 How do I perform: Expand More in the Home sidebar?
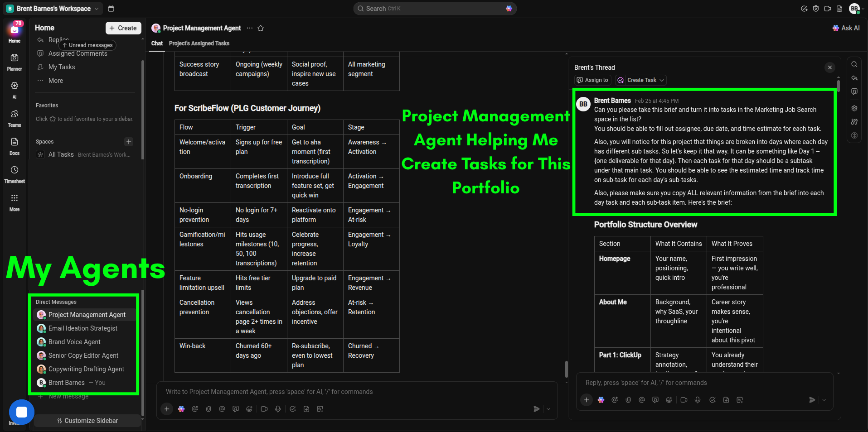click(x=56, y=81)
